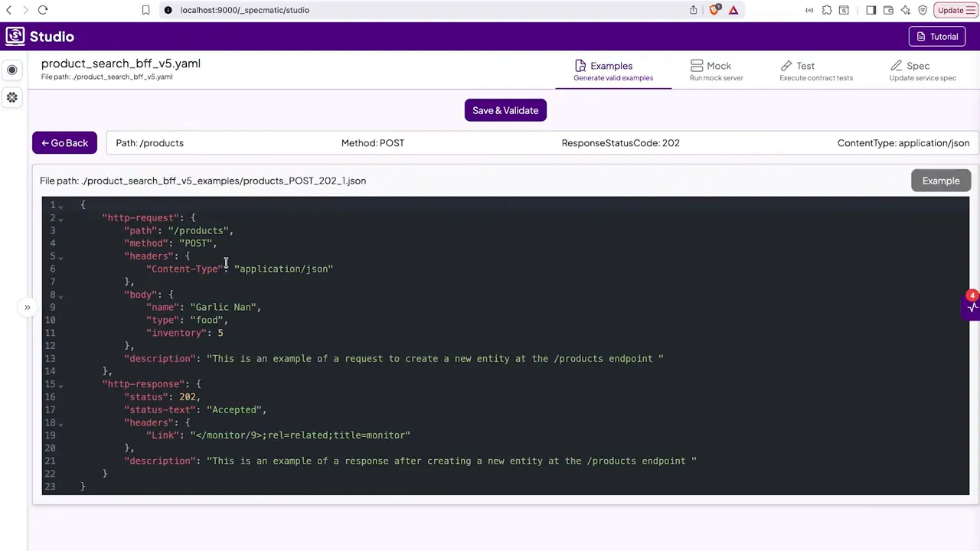Collapse the http-request block on line 2
Image resolution: width=980 pixels, height=551 pixels.
click(x=60, y=220)
